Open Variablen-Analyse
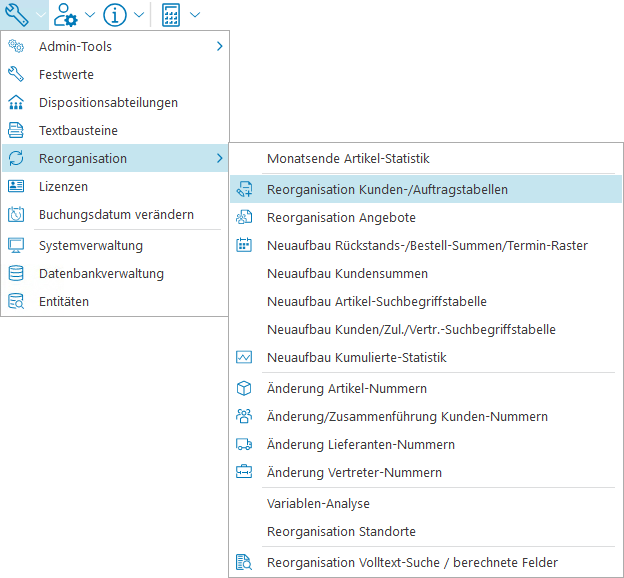This screenshot has height=578, width=624. 318,503
